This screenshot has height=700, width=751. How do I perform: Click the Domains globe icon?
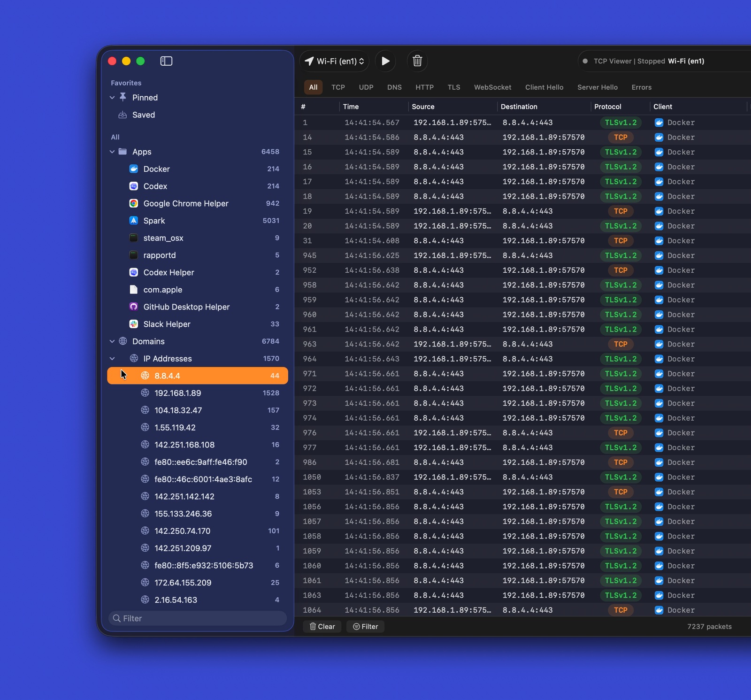(123, 341)
